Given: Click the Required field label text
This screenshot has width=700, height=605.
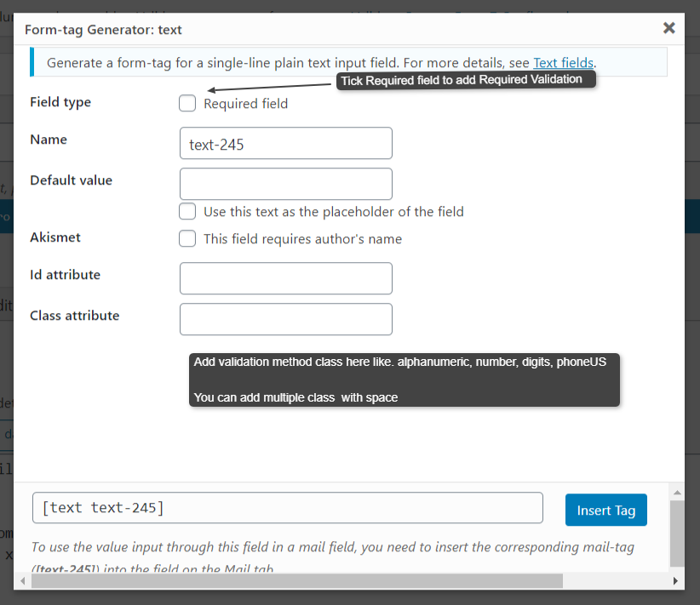Looking at the screenshot, I should (x=245, y=104).
